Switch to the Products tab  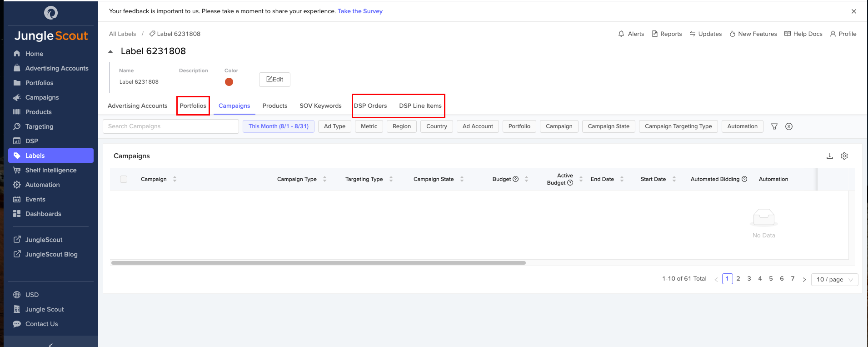click(275, 106)
